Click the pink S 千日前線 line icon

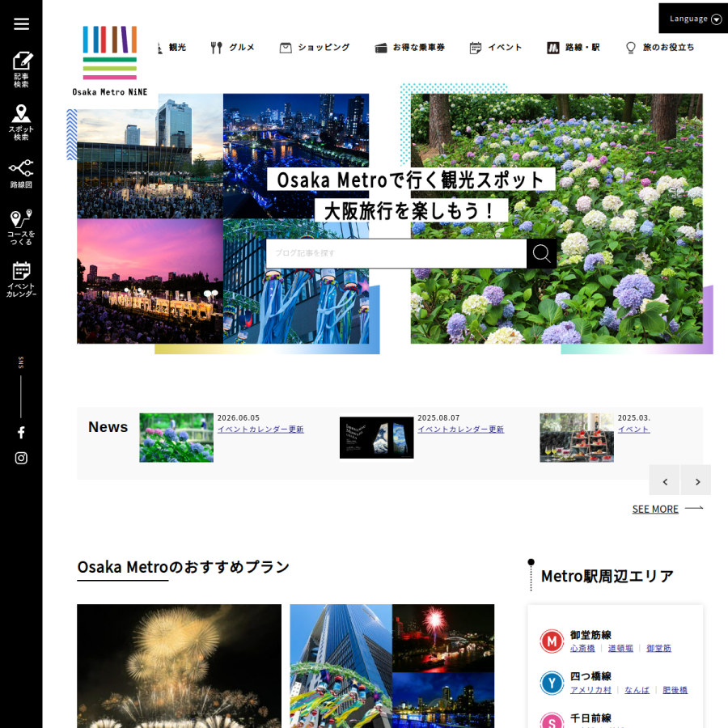pyautogui.click(x=552, y=721)
